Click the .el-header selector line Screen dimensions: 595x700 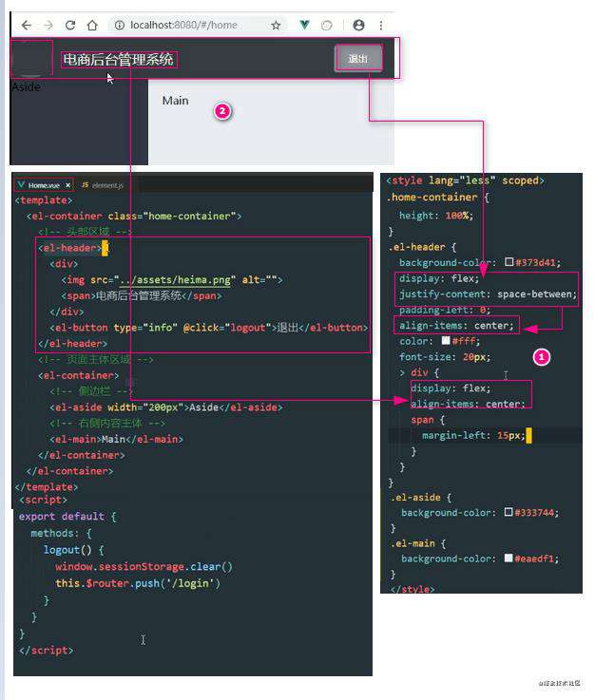pos(422,247)
